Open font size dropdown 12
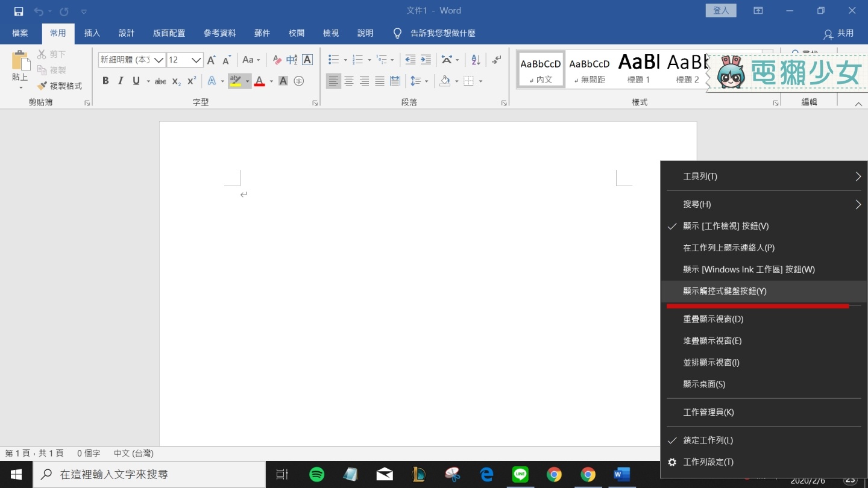The width and height of the screenshot is (868, 488). coord(197,60)
